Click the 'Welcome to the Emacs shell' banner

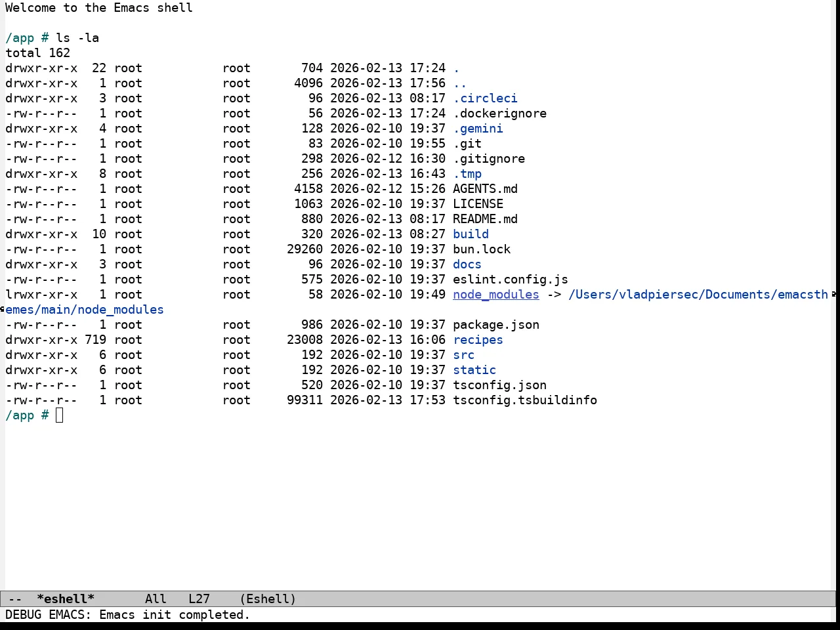click(x=99, y=8)
